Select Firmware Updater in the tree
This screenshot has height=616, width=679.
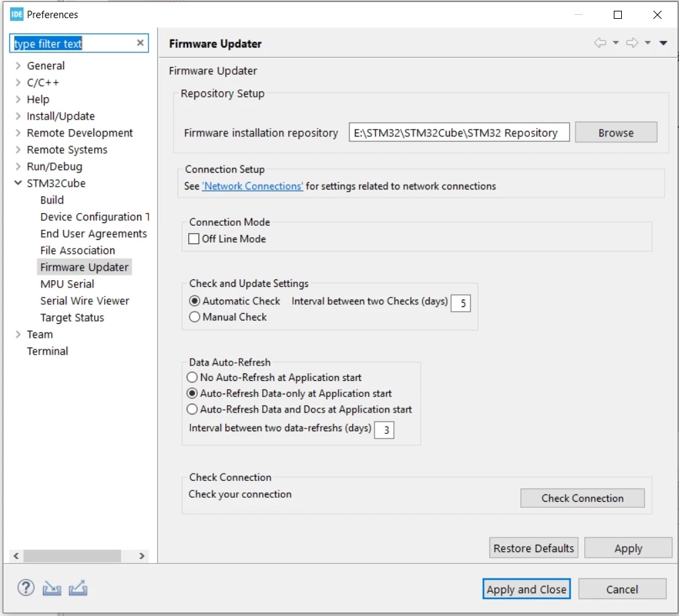click(x=85, y=267)
